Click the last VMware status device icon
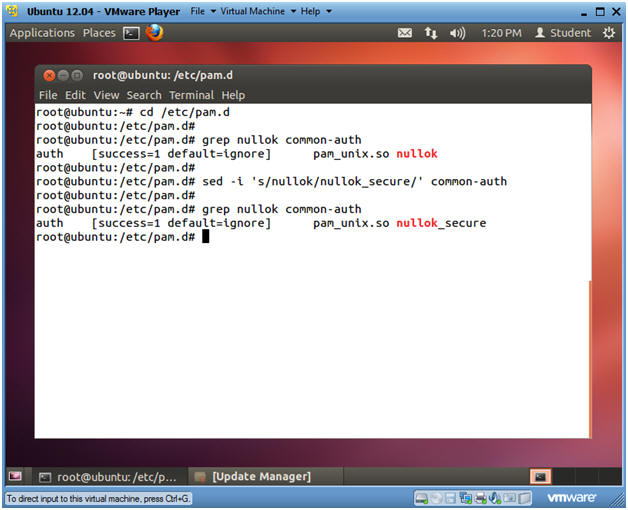The width and height of the screenshot is (628, 510). (524, 498)
